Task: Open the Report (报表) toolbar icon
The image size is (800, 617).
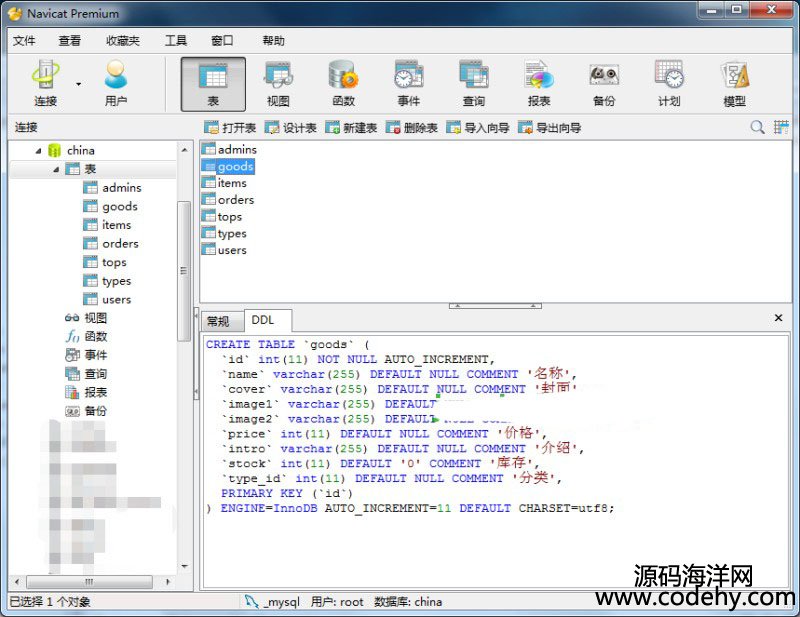Action: (539, 82)
